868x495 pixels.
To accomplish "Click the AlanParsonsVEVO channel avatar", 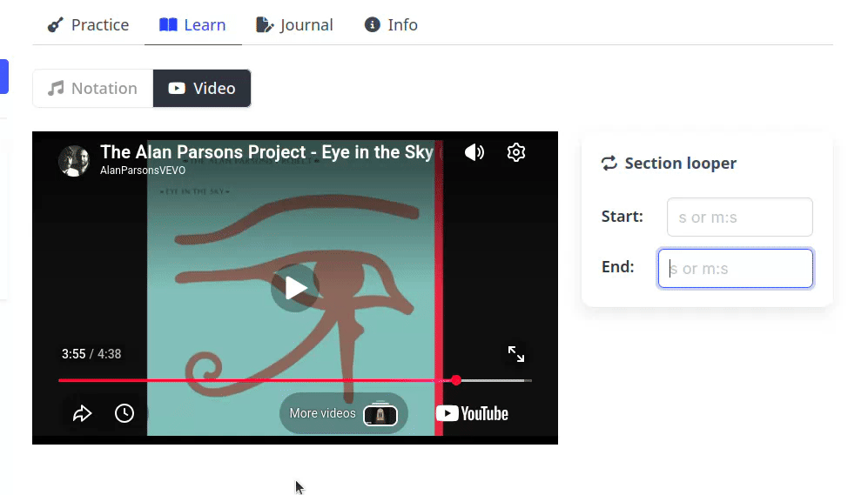I will pyautogui.click(x=74, y=161).
